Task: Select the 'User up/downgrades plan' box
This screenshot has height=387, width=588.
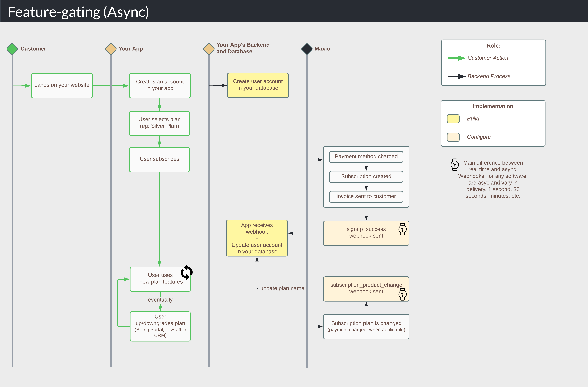Action: [x=160, y=326]
